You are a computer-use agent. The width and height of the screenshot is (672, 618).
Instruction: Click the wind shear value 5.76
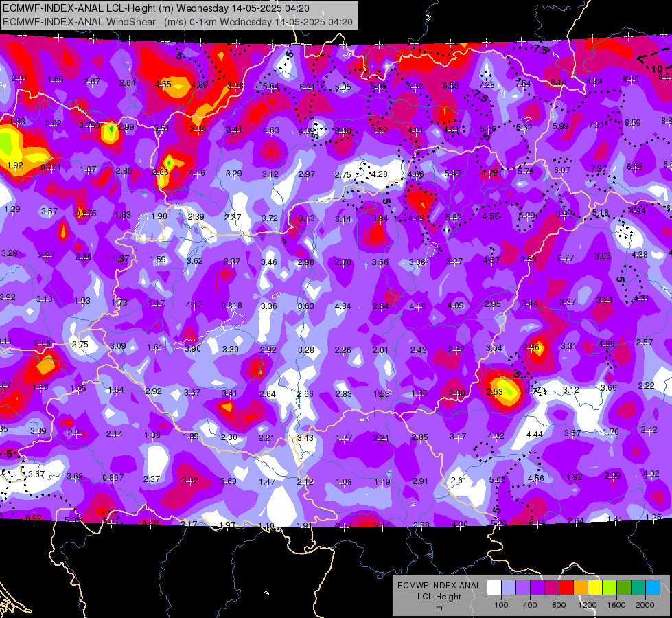(525, 171)
